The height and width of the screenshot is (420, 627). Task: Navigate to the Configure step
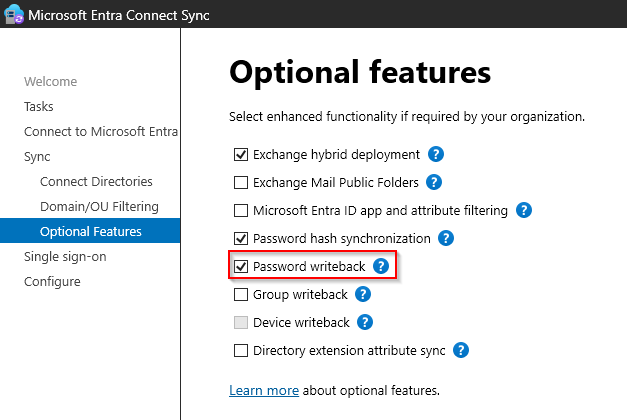coord(52,282)
